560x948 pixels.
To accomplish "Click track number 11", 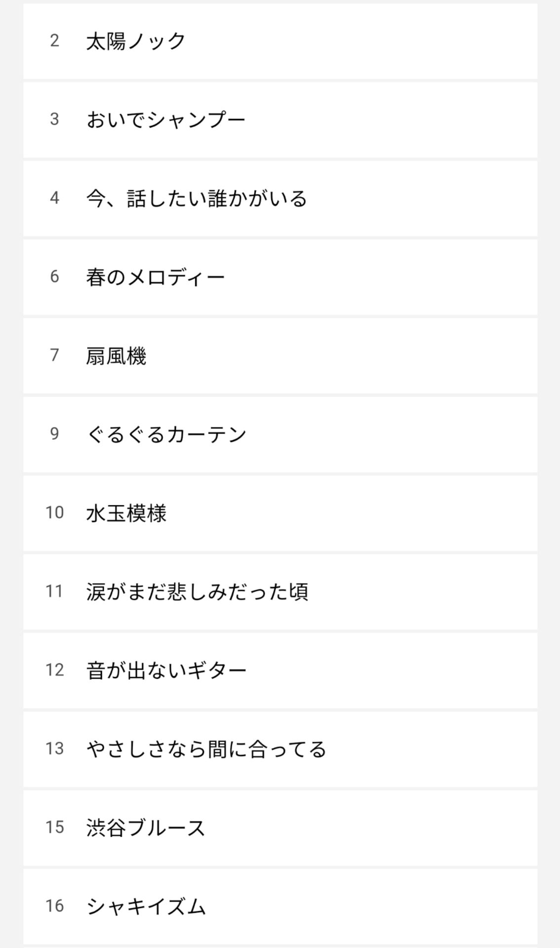I will pos(54,592).
